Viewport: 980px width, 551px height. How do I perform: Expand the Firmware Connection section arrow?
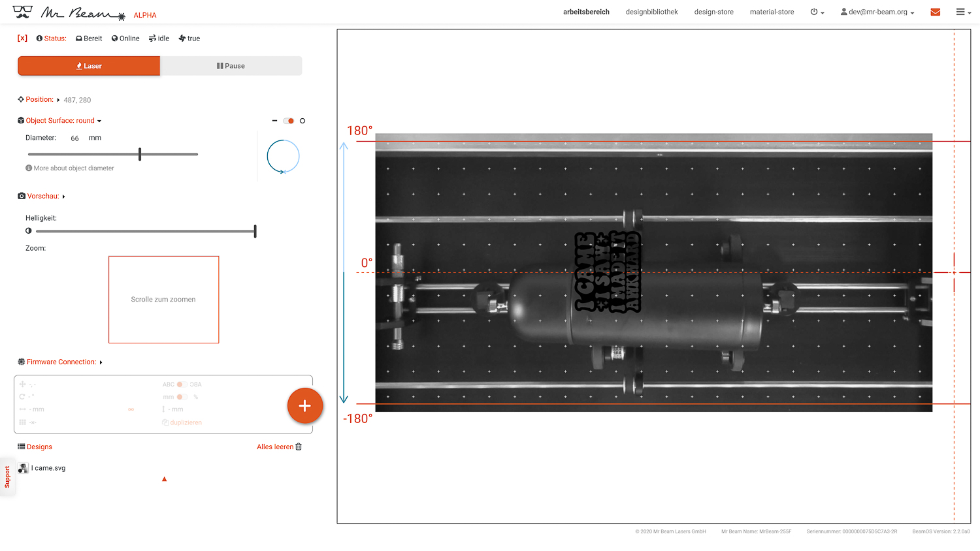click(x=101, y=362)
